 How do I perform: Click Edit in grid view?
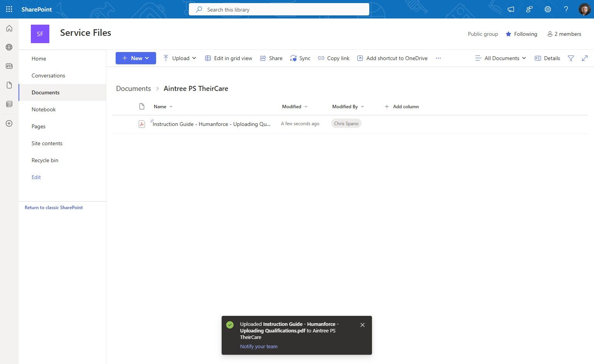tap(229, 58)
